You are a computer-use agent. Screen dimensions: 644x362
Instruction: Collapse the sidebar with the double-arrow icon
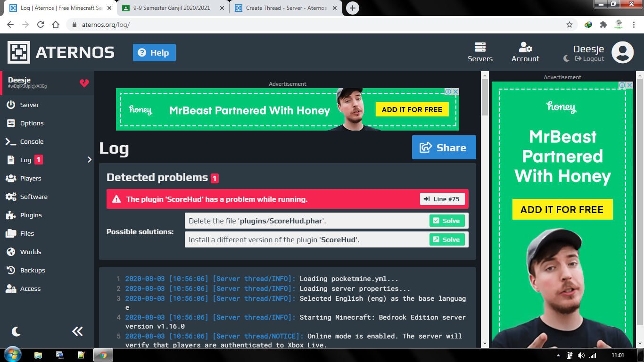click(77, 331)
